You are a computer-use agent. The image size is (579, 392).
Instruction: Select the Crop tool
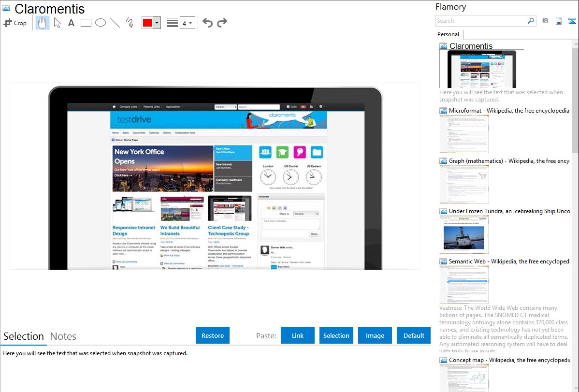coord(15,23)
